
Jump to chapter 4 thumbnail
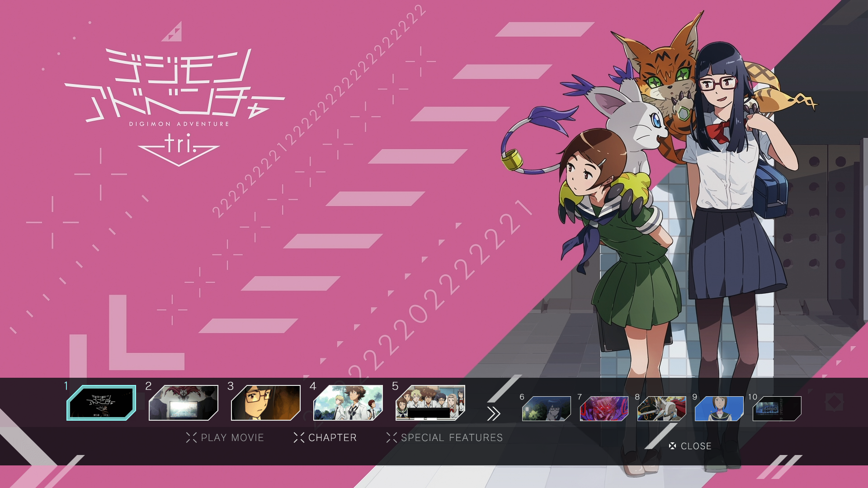tap(348, 403)
